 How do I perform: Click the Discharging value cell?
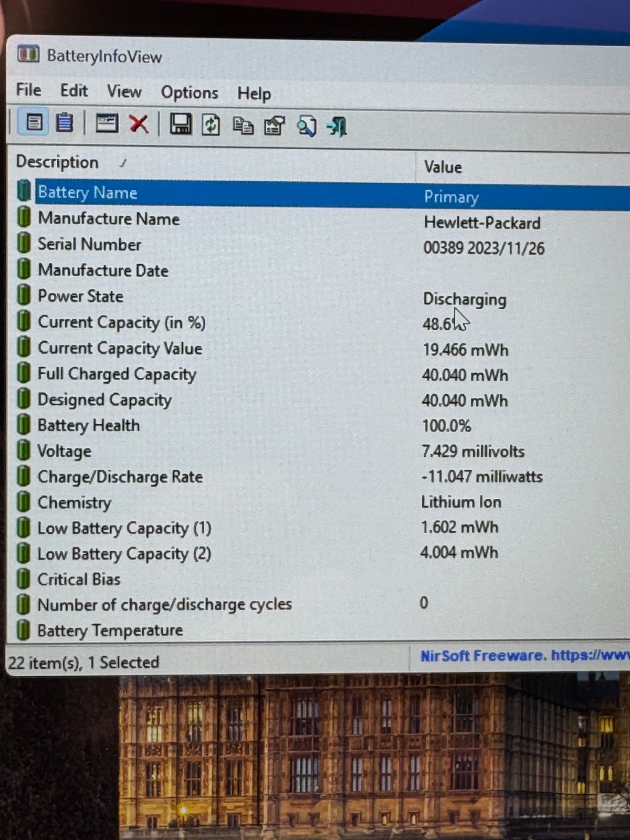(465, 299)
